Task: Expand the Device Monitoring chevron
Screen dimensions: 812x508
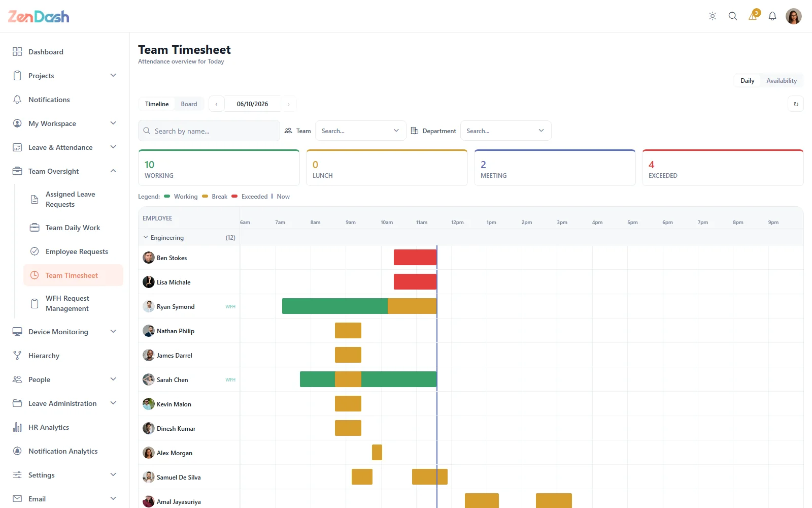Action: (113, 332)
